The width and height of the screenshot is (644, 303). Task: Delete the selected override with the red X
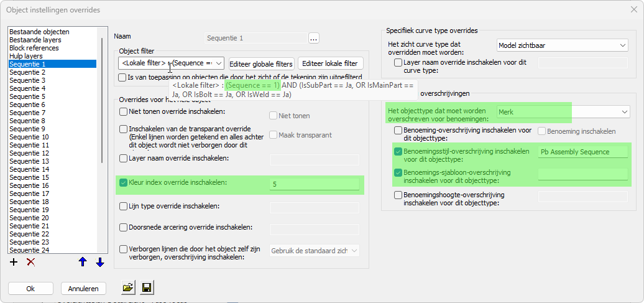(30, 262)
